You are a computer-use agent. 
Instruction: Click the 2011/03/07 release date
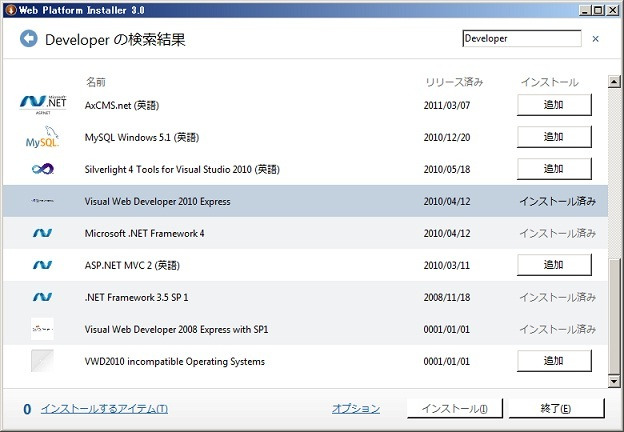pos(447,105)
